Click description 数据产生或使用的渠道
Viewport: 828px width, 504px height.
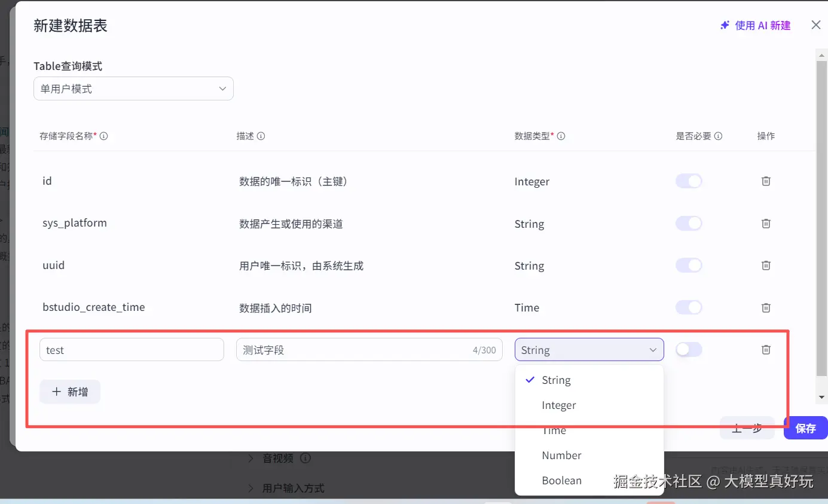click(x=291, y=224)
